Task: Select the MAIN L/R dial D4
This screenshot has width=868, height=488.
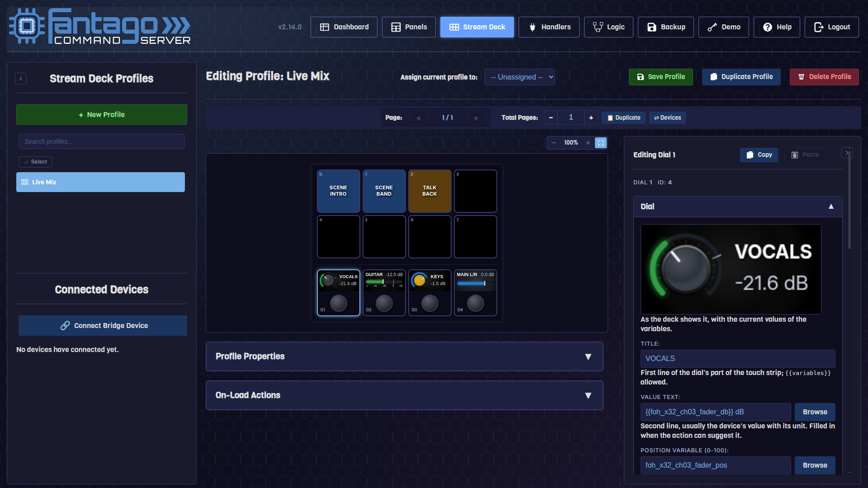Action: coord(476,293)
